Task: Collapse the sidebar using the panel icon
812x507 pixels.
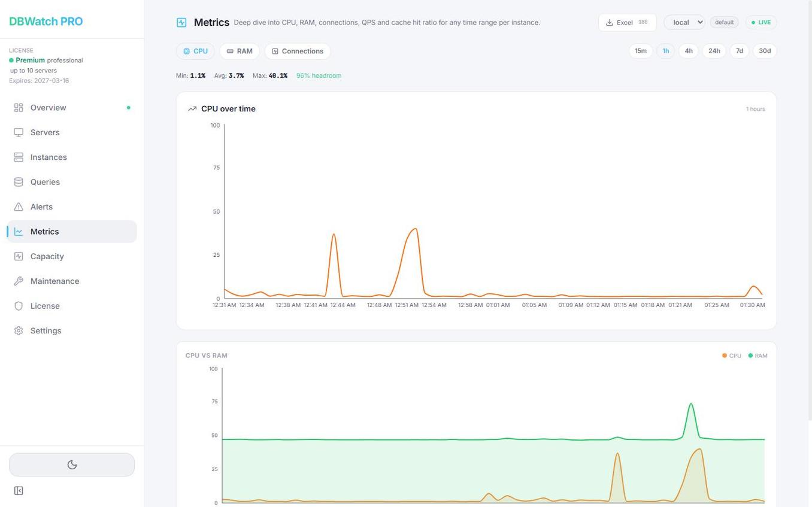Action: (19, 490)
